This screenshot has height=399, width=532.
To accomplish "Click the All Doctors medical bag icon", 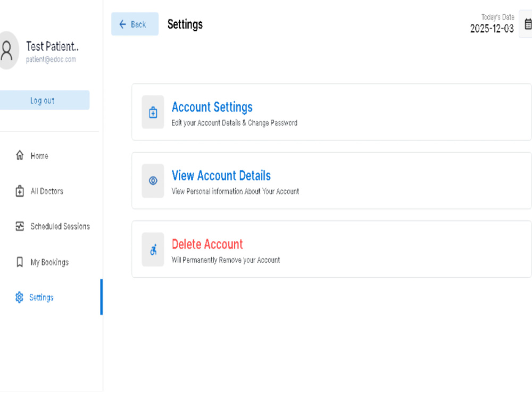I will tap(20, 191).
